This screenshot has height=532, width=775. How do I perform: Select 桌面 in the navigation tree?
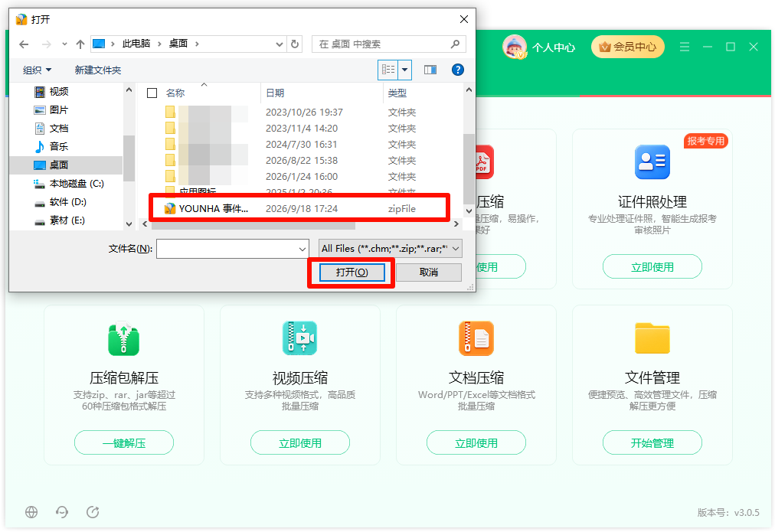point(66,165)
